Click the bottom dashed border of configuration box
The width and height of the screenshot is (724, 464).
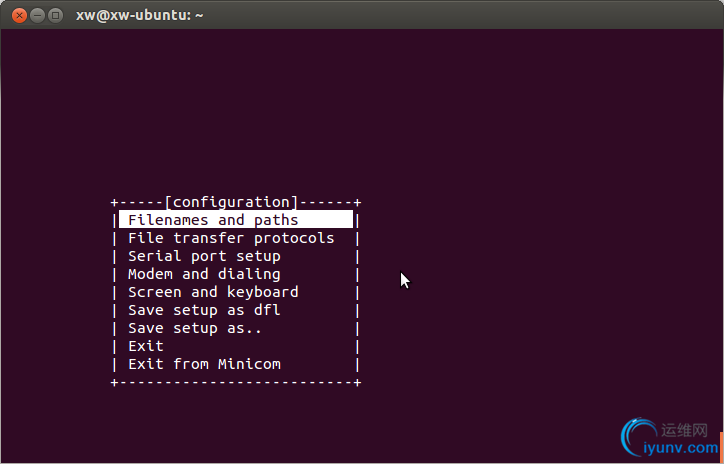click(x=236, y=382)
